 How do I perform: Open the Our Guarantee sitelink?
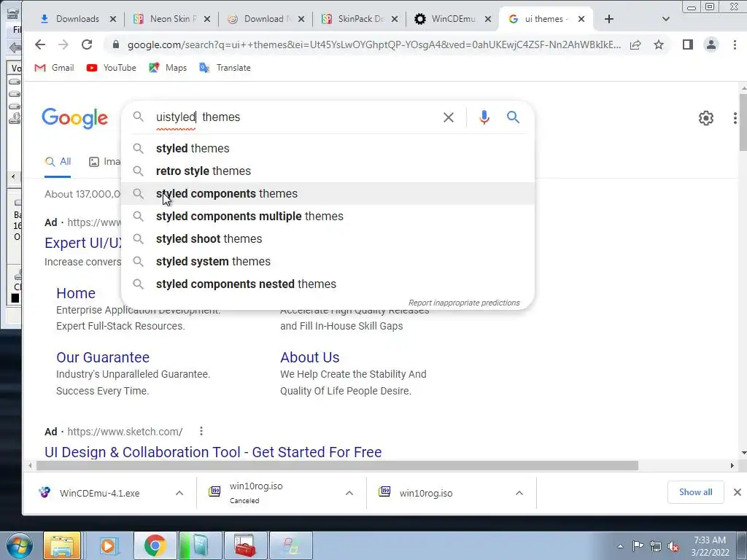(103, 357)
